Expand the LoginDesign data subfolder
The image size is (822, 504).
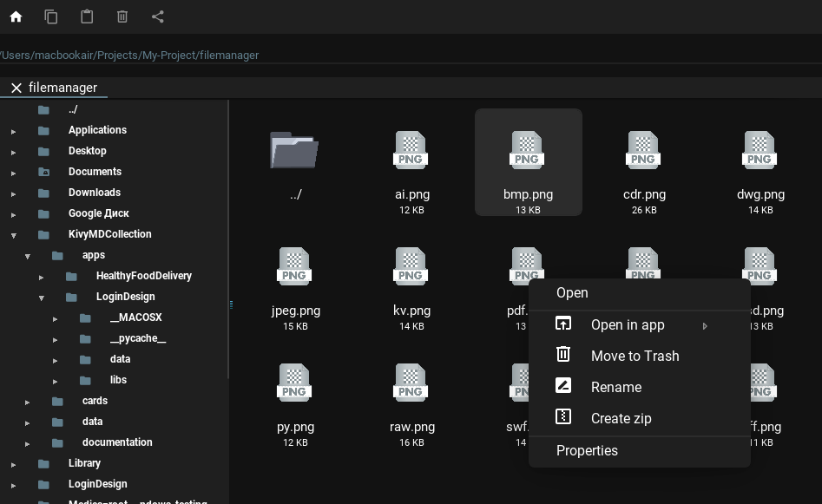coord(56,359)
